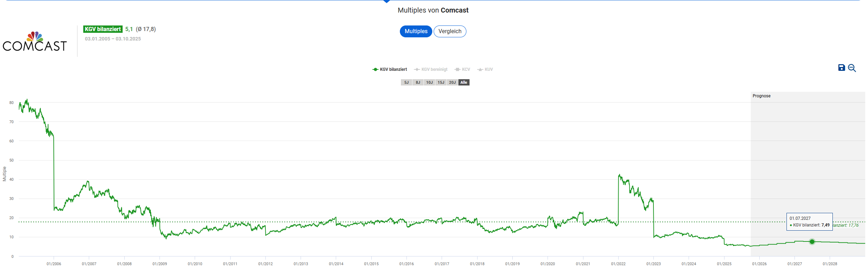
Task: Show the KCV series in chart
Action: click(463, 69)
